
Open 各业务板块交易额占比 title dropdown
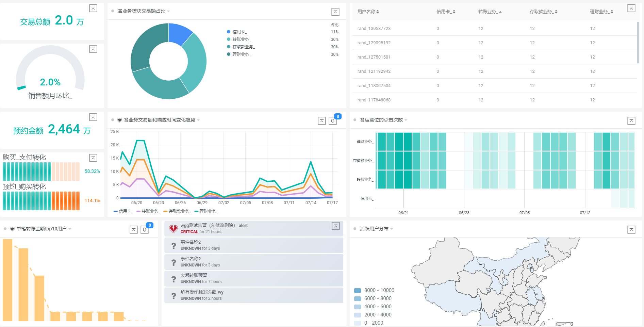pyautogui.click(x=168, y=11)
